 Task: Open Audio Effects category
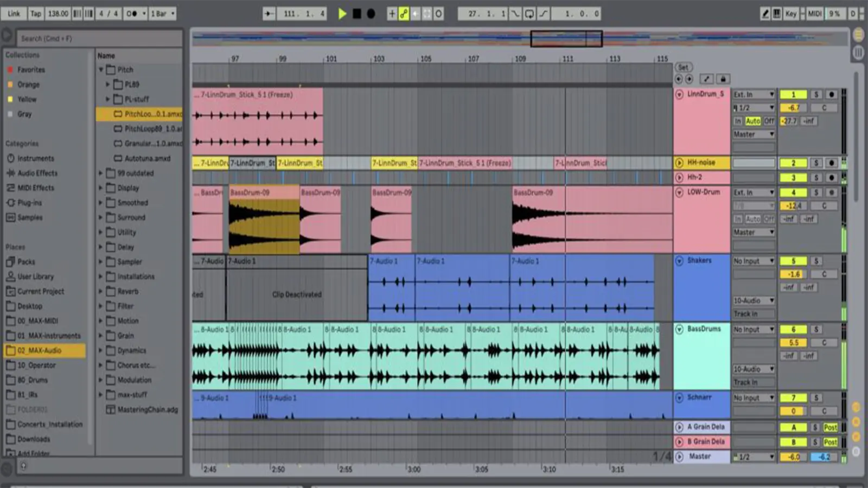tap(37, 173)
